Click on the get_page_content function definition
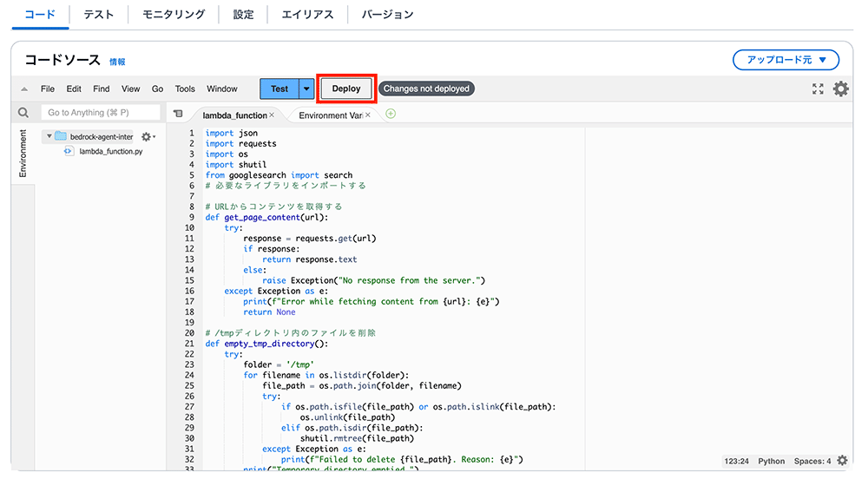The width and height of the screenshot is (868, 479). [x=266, y=218]
